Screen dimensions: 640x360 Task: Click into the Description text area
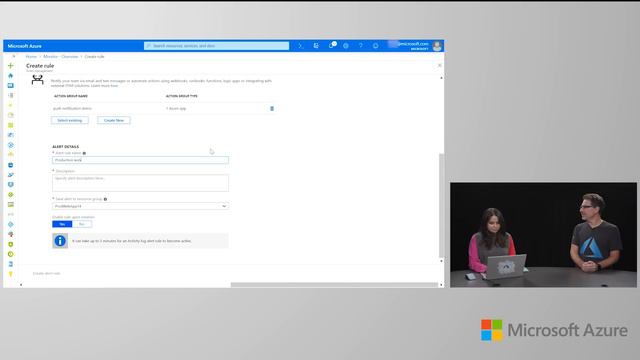tap(140, 183)
